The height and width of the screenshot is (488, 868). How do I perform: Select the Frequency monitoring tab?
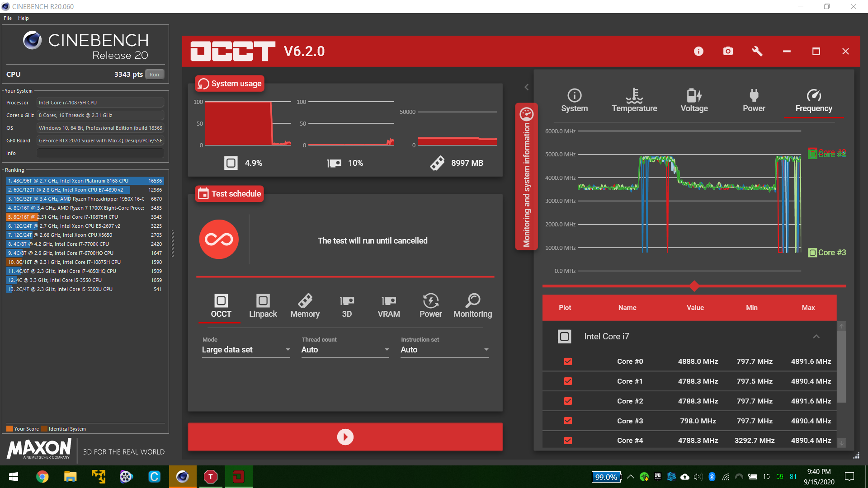tap(814, 100)
